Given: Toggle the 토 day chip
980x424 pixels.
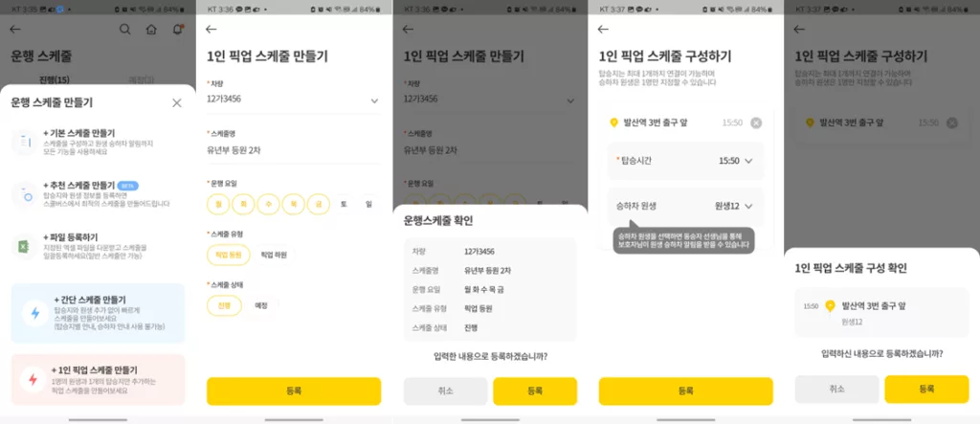Looking at the screenshot, I should coord(344,204).
